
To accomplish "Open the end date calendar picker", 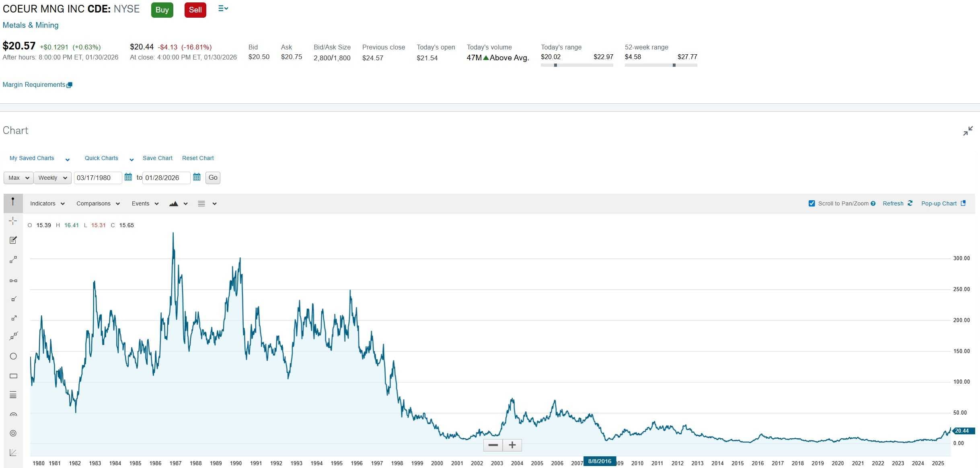I will pos(197,177).
